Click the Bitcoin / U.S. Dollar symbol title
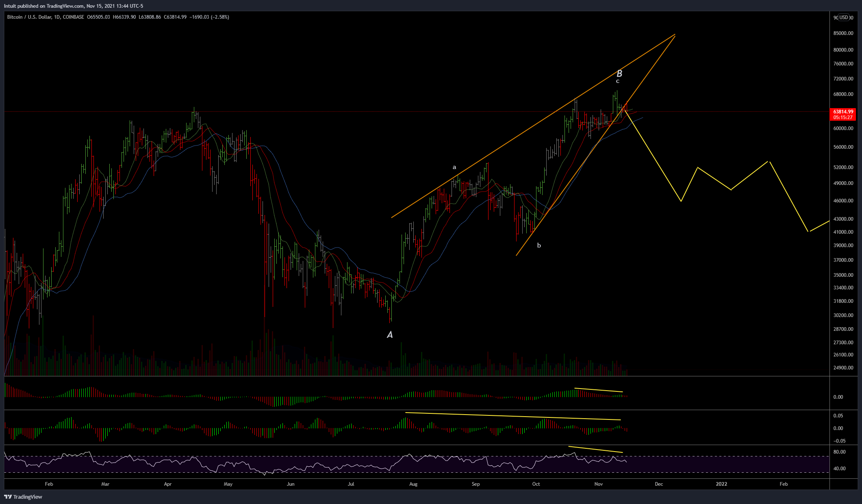The width and height of the screenshot is (862, 504). pyautogui.click(x=29, y=17)
